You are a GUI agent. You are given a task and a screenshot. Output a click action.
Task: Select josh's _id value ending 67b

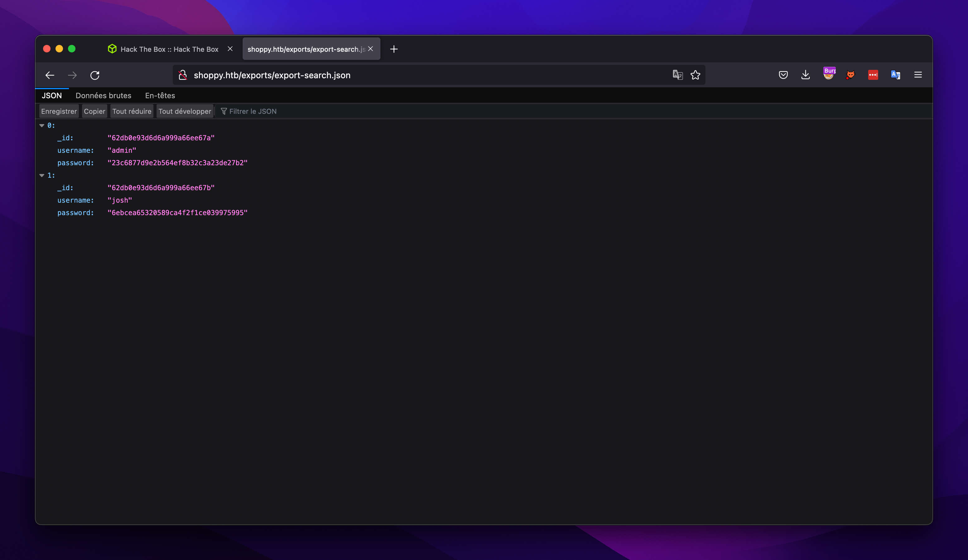tap(161, 188)
